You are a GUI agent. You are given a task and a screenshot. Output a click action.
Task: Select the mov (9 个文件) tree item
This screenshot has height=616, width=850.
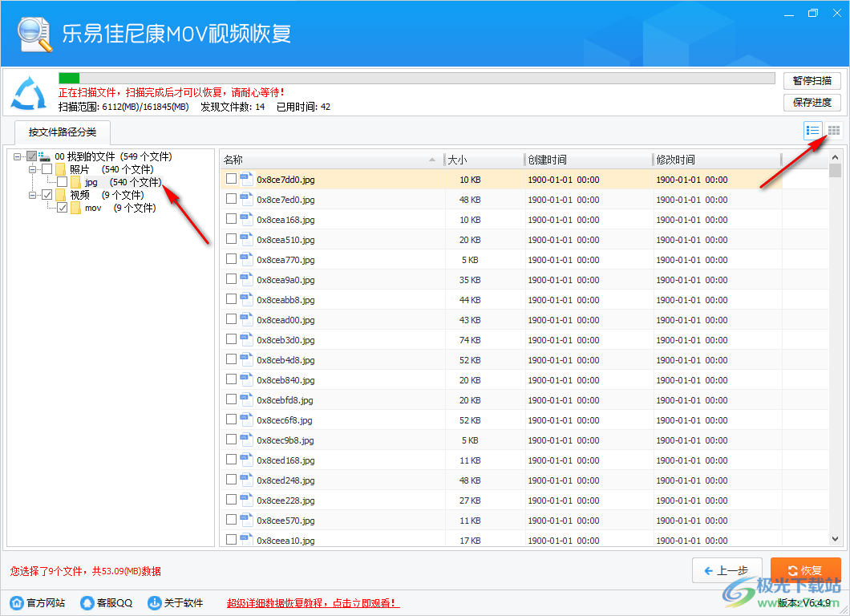pyautogui.click(x=120, y=208)
